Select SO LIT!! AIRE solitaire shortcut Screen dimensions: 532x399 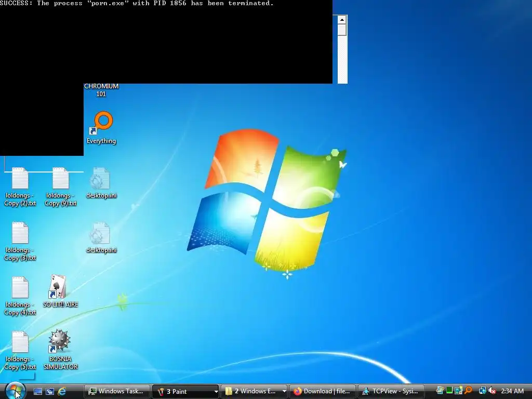pos(60,291)
